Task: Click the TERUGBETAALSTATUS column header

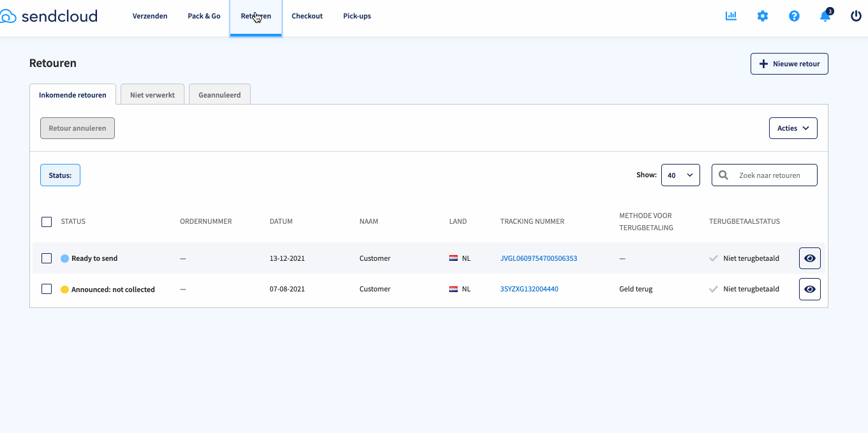Action: click(x=744, y=222)
